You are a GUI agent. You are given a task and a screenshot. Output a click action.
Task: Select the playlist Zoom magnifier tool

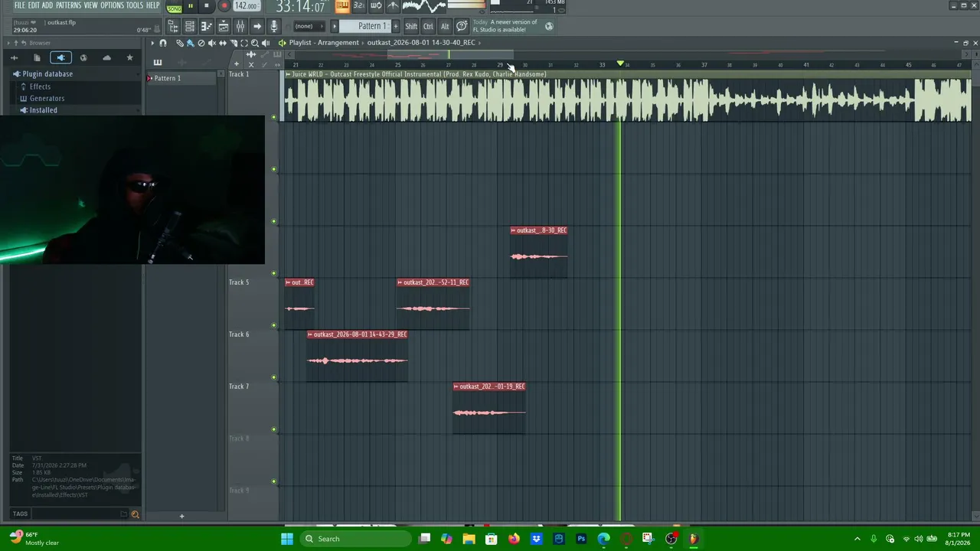coord(255,43)
